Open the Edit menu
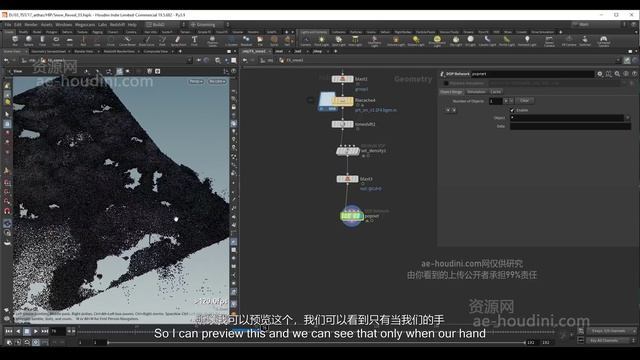 (x=18, y=25)
